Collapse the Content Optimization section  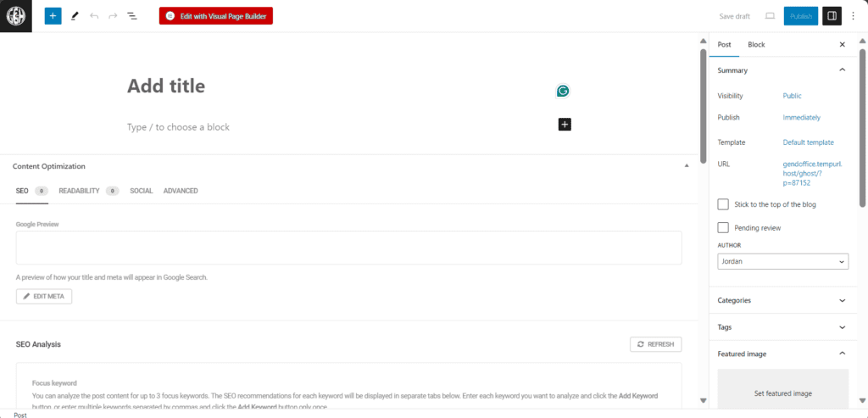point(687,165)
